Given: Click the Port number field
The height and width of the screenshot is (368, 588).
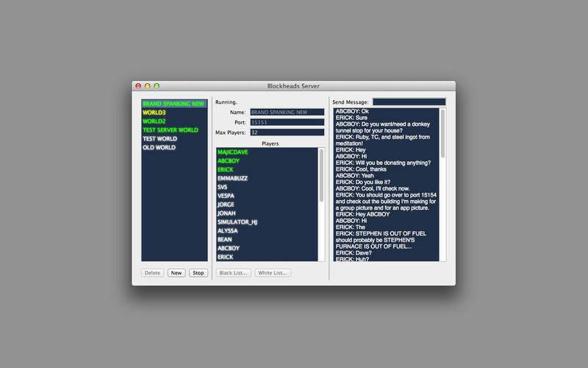Looking at the screenshot, I should click(287, 122).
